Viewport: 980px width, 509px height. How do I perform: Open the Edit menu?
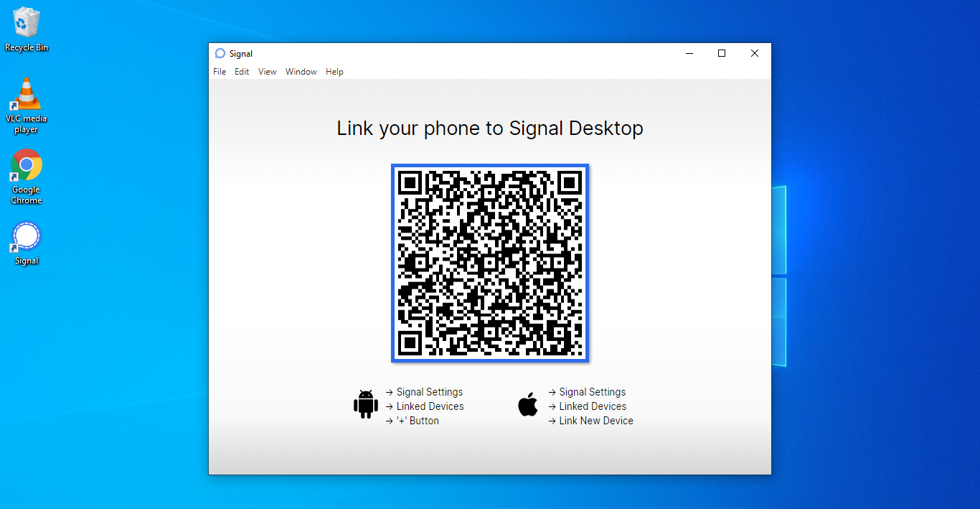(242, 72)
